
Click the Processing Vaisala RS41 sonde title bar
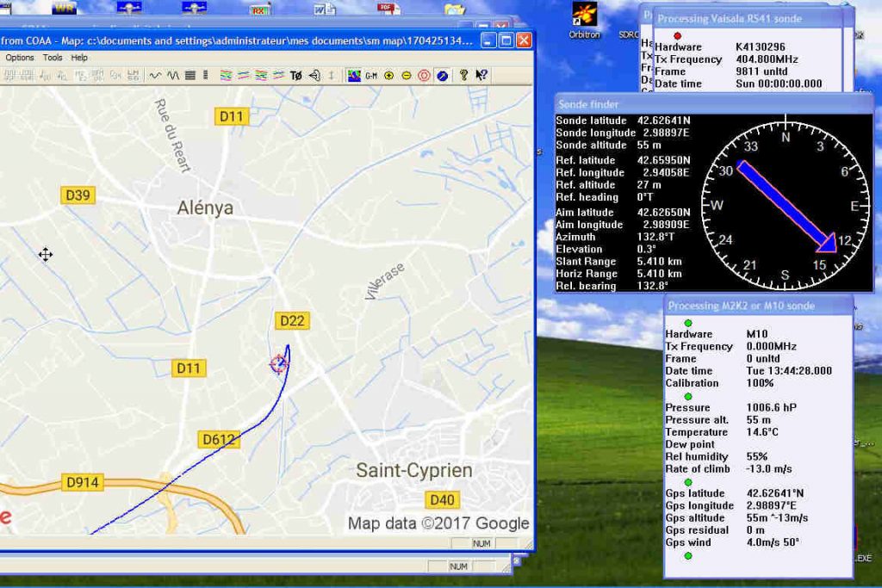pos(748,19)
